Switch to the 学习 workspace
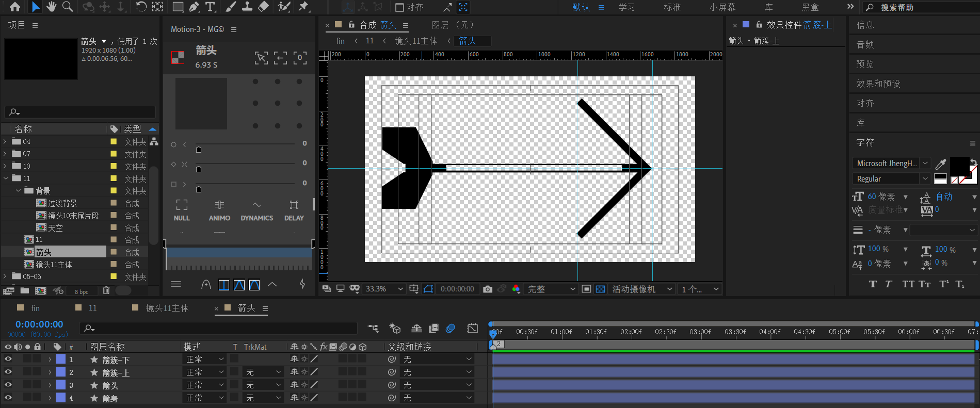 click(x=626, y=7)
